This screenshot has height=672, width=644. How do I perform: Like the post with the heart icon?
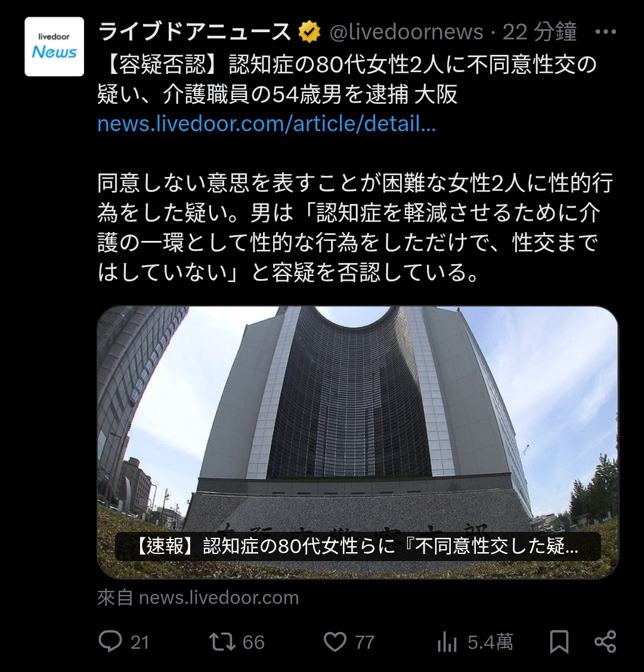pos(335,642)
